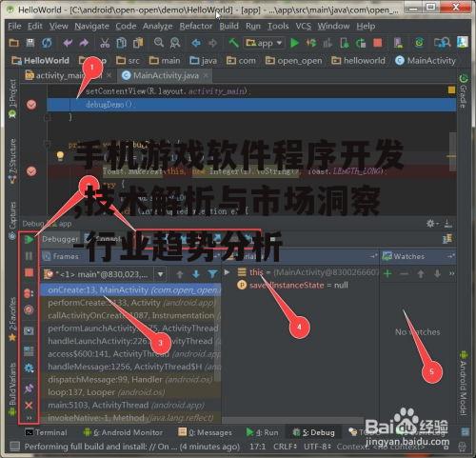Open the Refactor menu
Screen dimensions: 476x458
point(196,26)
